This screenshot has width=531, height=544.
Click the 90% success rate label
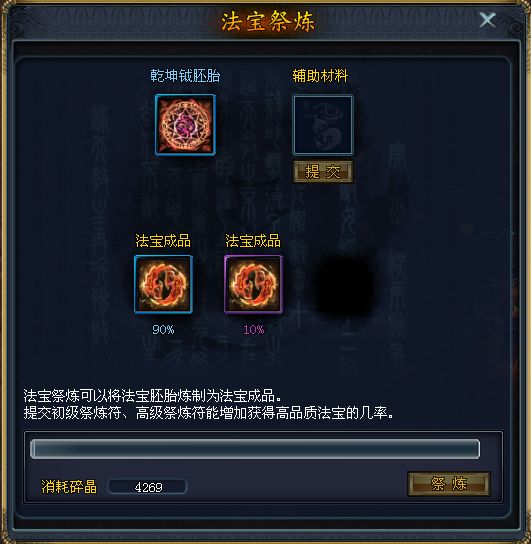coord(163,330)
